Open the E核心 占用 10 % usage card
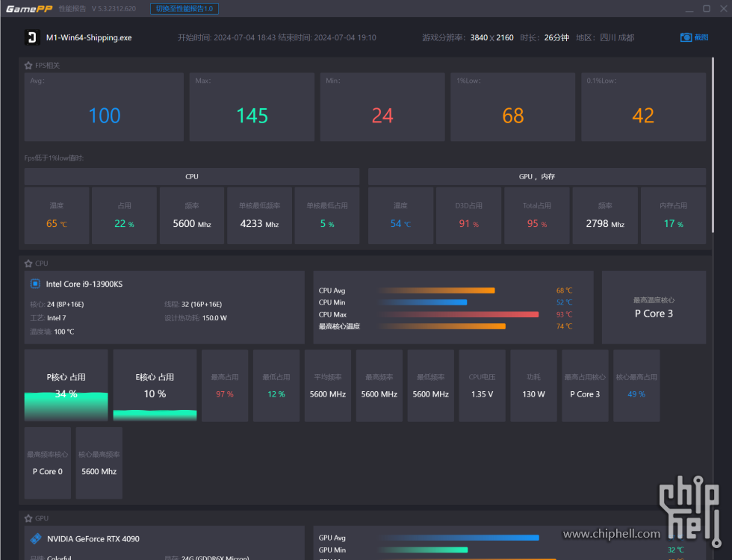The image size is (732, 560). 155,385
